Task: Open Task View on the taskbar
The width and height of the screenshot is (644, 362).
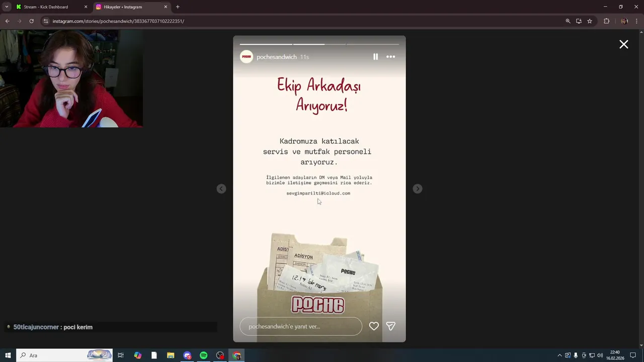Action: 121,355
